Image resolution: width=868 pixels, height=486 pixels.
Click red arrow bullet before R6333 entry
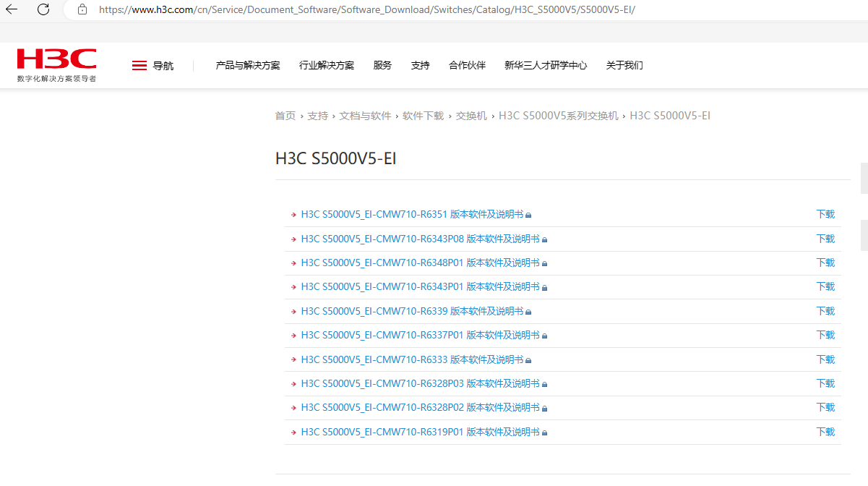point(293,360)
